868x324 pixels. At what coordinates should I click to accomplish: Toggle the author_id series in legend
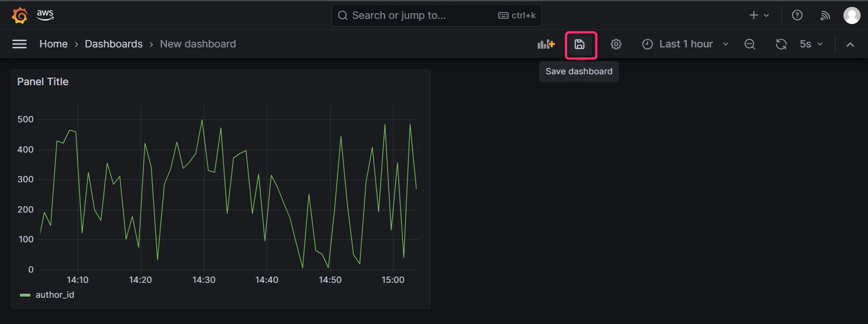pos(55,295)
